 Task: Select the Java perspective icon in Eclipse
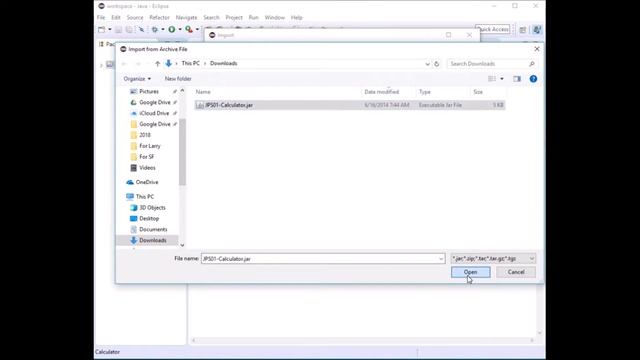(x=537, y=30)
